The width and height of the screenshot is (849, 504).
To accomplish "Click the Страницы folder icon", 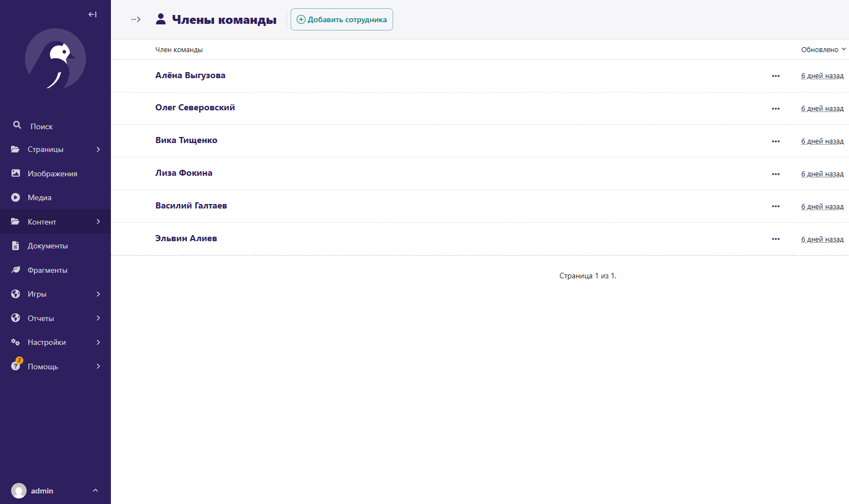I will coord(16,149).
